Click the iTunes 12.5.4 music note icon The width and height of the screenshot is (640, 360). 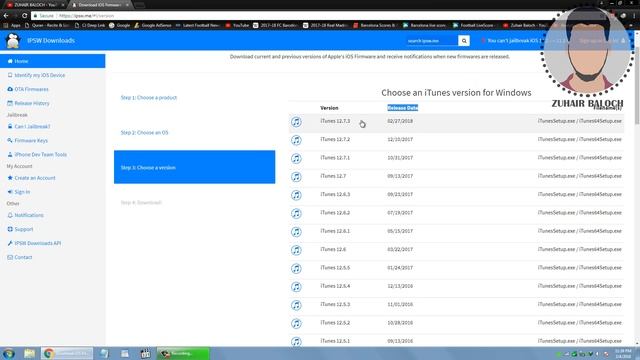(296, 287)
